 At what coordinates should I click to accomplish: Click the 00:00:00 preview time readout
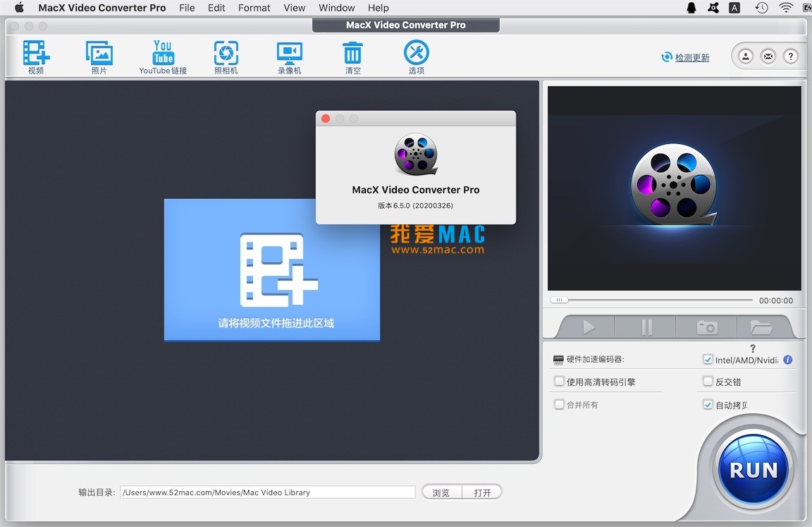776,301
